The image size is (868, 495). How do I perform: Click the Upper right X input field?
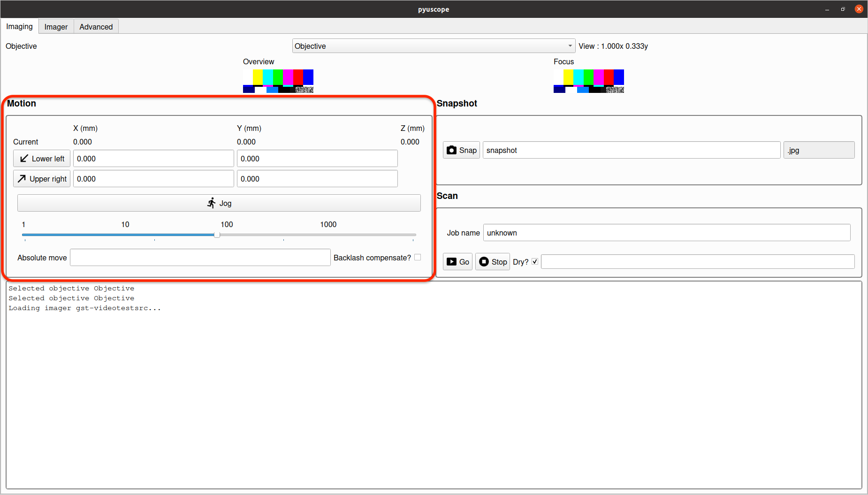[153, 179]
